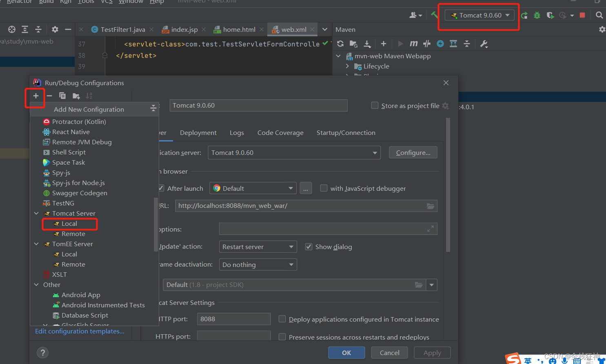The width and height of the screenshot is (606, 364).
Task: Click the Run Tomcat rerun icon
Action: pyautogui.click(x=524, y=15)
